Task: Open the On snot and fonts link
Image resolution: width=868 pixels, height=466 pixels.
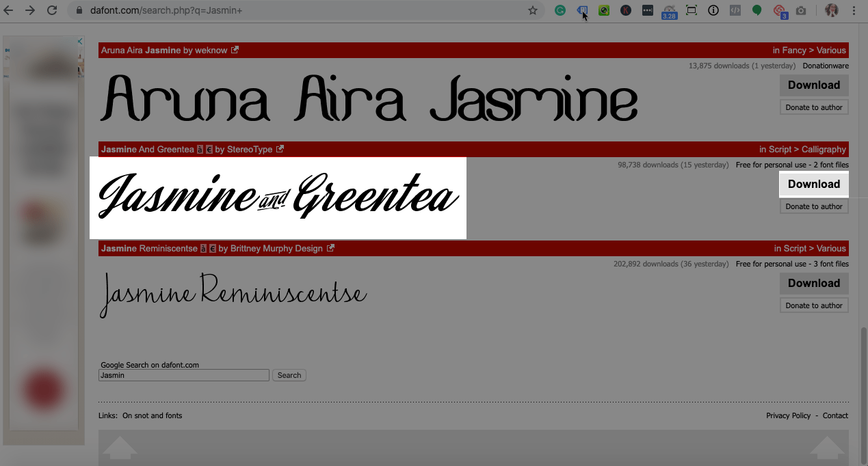Action: coord(153,415)
